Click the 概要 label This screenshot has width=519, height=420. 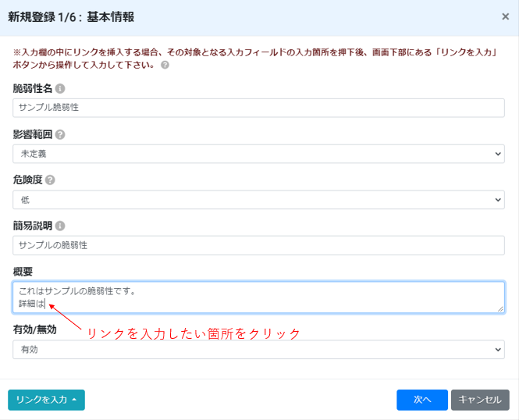click(23, 272)
